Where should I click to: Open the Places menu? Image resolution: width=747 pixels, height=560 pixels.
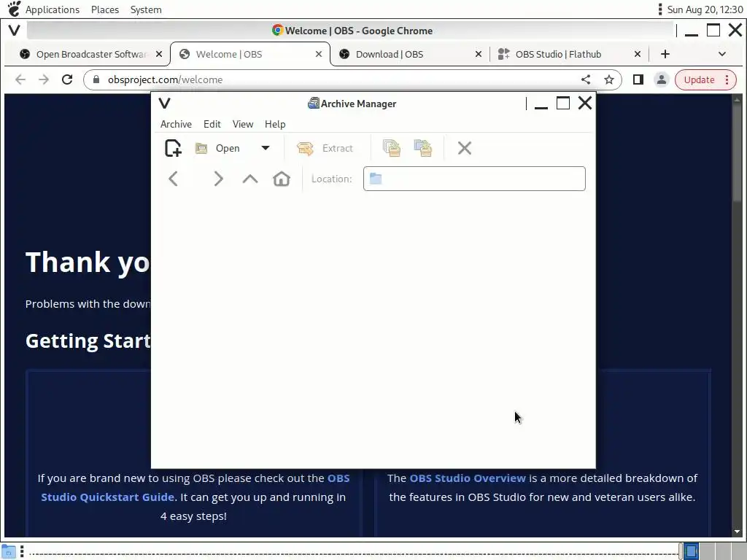tap(105, 9)
